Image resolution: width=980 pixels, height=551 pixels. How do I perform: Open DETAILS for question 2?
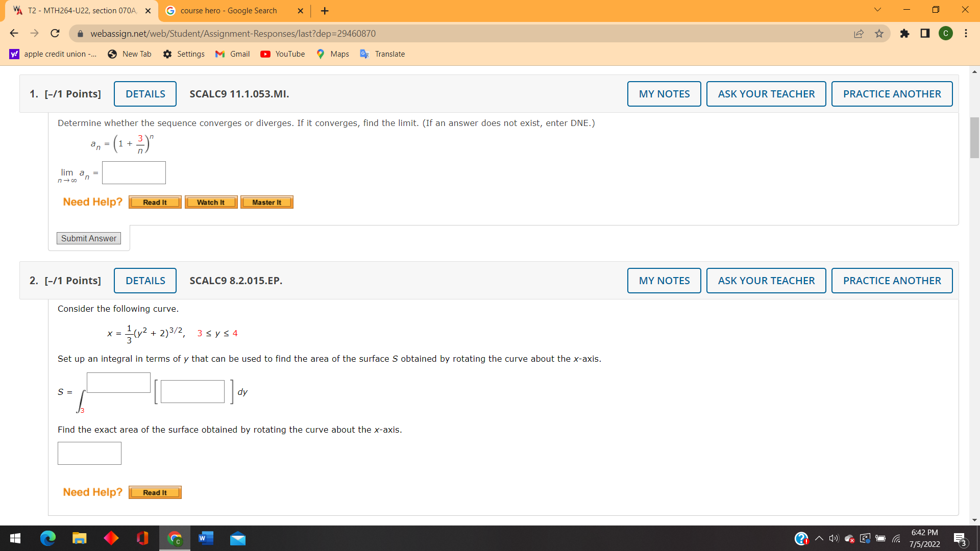point(145,281)
